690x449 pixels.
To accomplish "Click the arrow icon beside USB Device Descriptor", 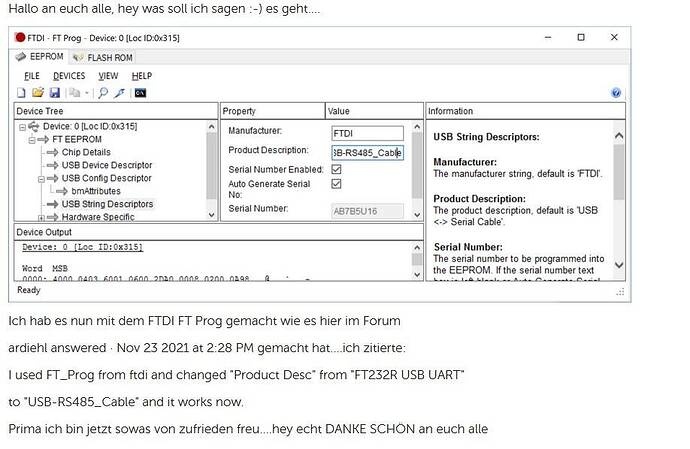I will pos(52,165).
